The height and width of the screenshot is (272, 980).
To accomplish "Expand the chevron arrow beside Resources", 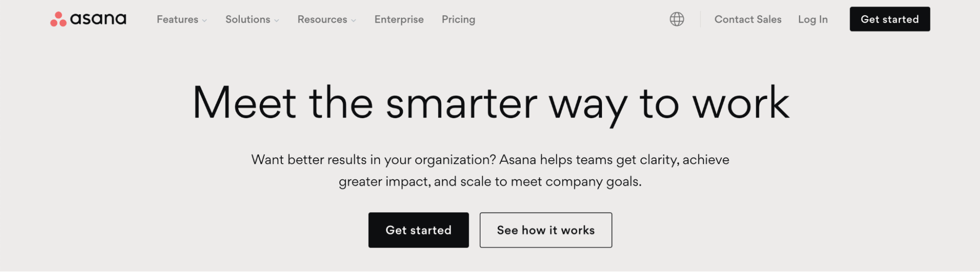I will tap(353, 21).
